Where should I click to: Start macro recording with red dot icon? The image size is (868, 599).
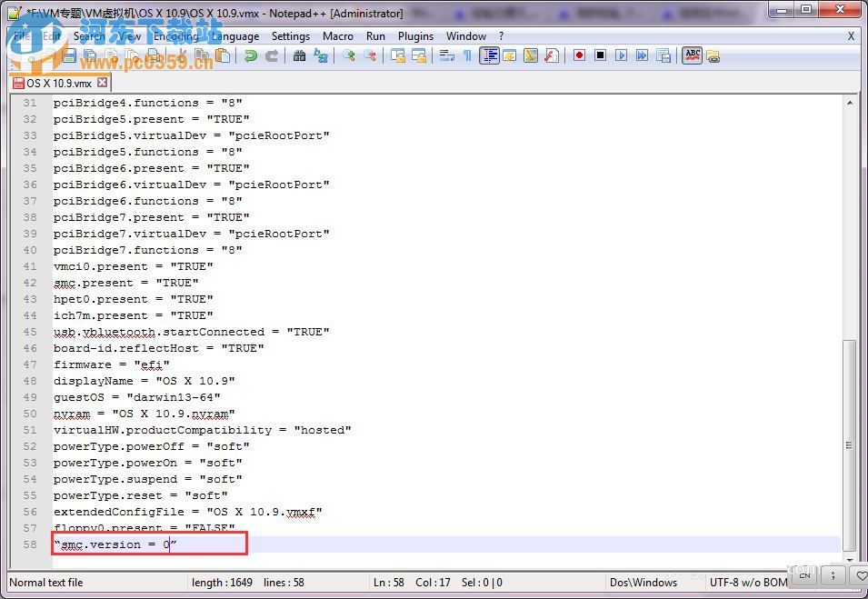579,56
